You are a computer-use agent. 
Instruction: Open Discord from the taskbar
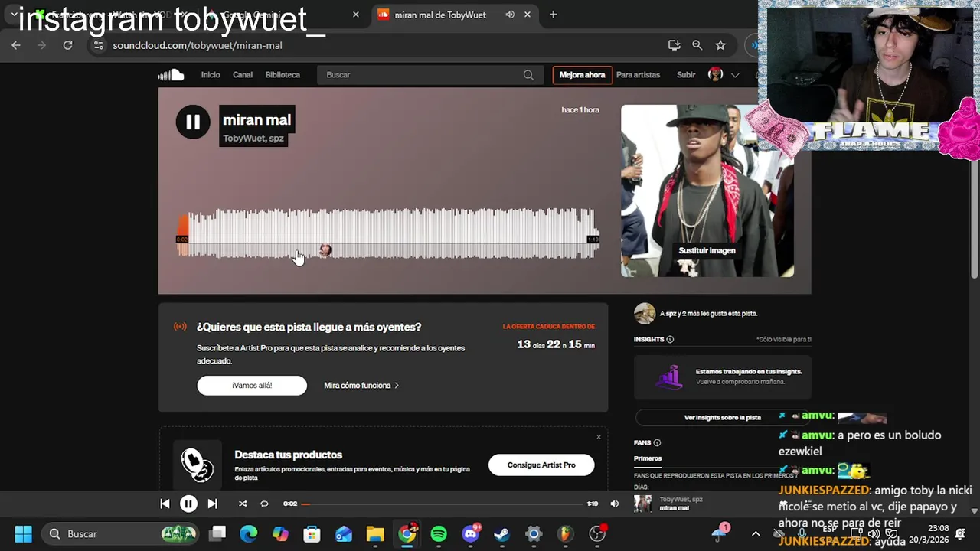(471, 533)
